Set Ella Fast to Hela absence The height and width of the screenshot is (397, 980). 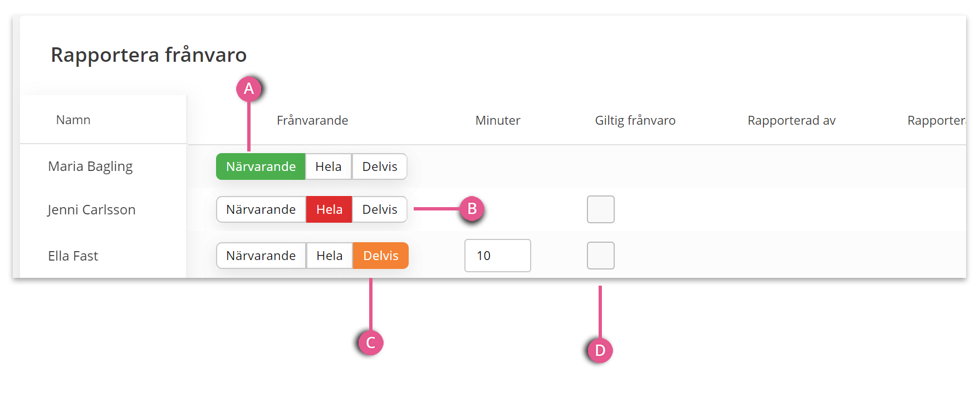click(329, 256)
